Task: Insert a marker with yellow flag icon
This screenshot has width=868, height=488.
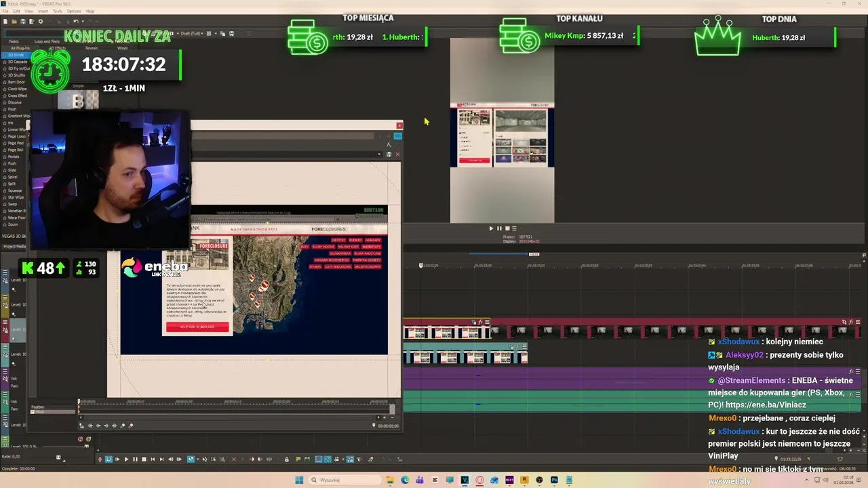Action: [299, 460]
